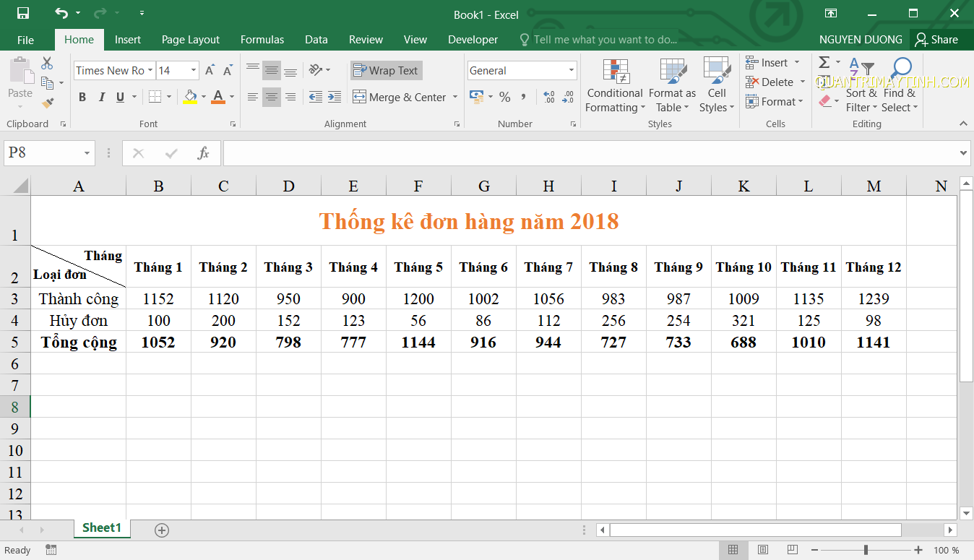
Task: Increase font size with the larger A
Action: point(210,70)
